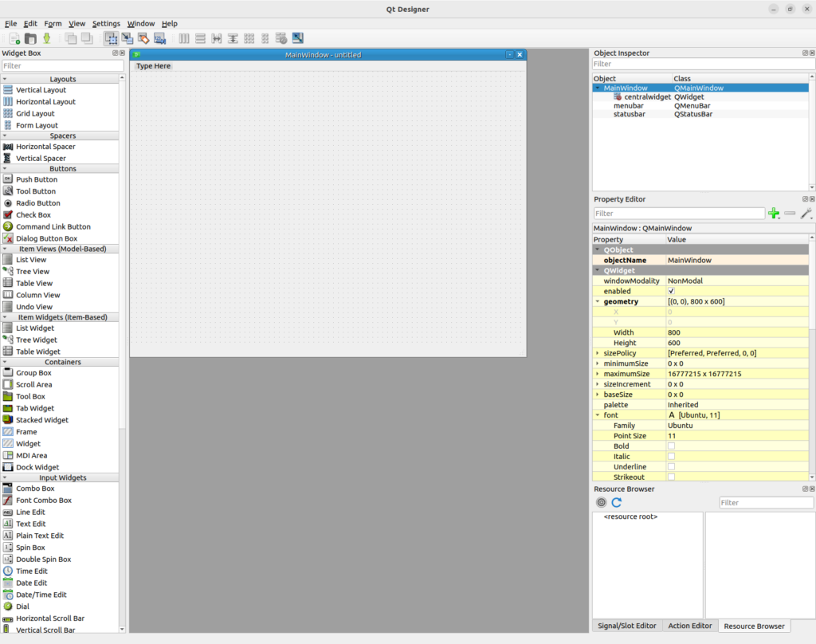Select the Edit Widgets mode icon
The width and height of the screenshot is (816, 644).
point(111,38)
